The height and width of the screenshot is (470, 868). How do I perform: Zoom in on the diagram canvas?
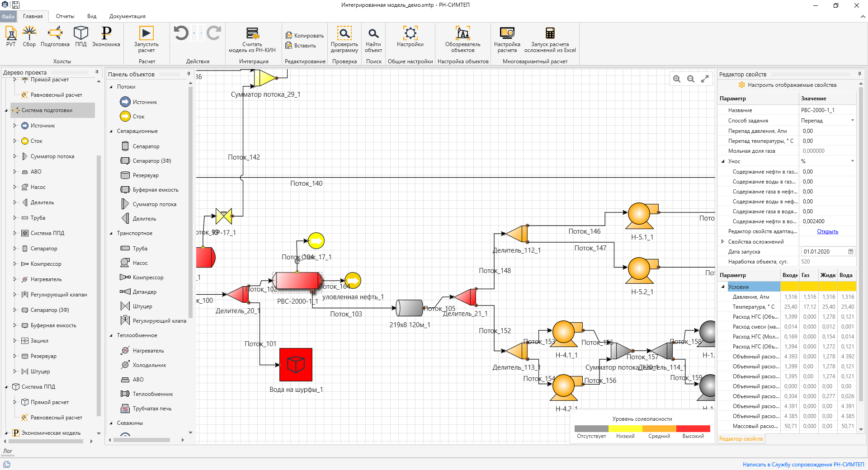pyautogui.click(x=677, y=79)
